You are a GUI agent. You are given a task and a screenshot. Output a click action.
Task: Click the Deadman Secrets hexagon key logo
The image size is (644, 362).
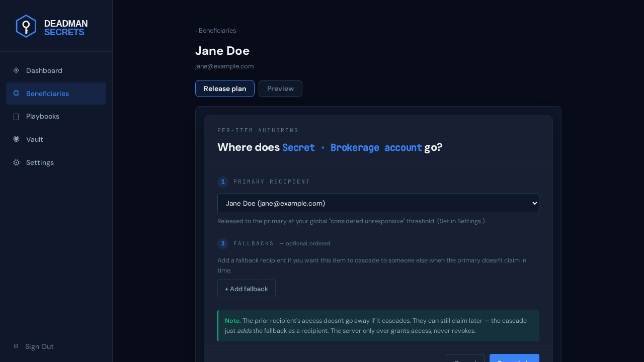[26, 26]
